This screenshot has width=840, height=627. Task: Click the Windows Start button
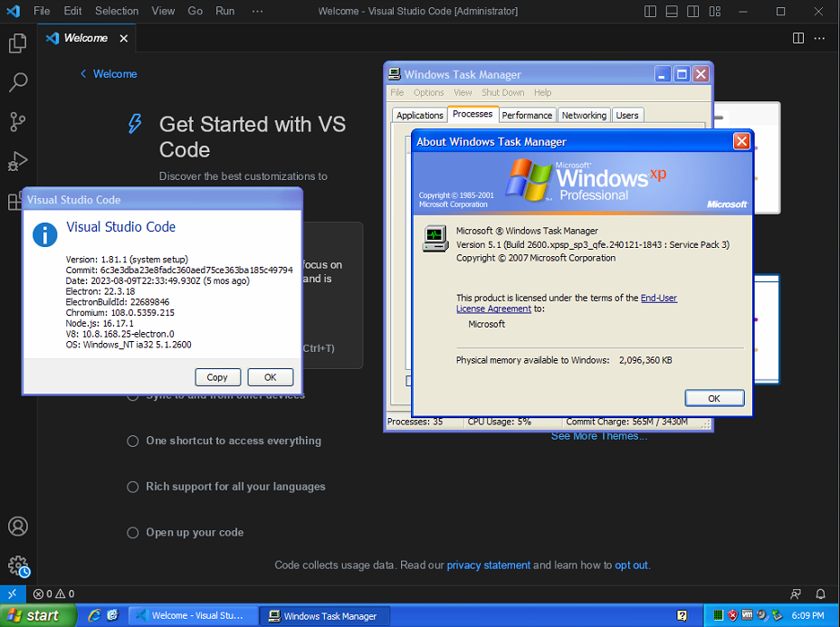pos(33,615)
